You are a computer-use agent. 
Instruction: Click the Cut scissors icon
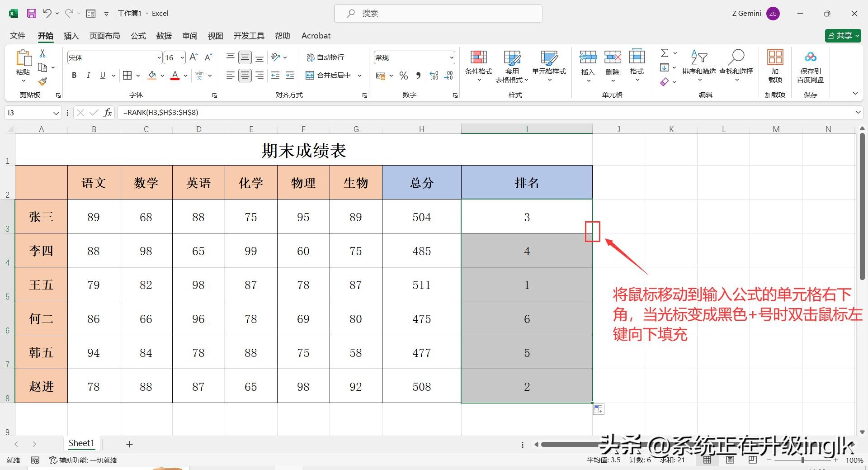42,53
